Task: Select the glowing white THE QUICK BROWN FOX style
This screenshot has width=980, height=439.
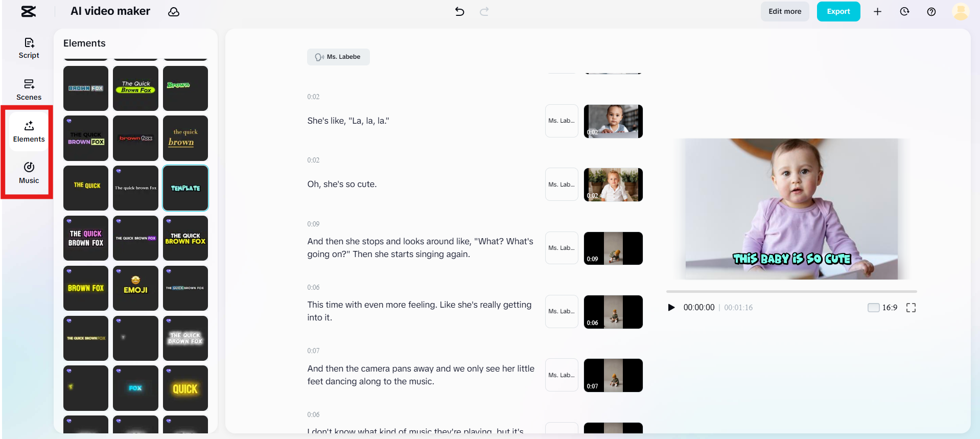Action: coord(185,338)
